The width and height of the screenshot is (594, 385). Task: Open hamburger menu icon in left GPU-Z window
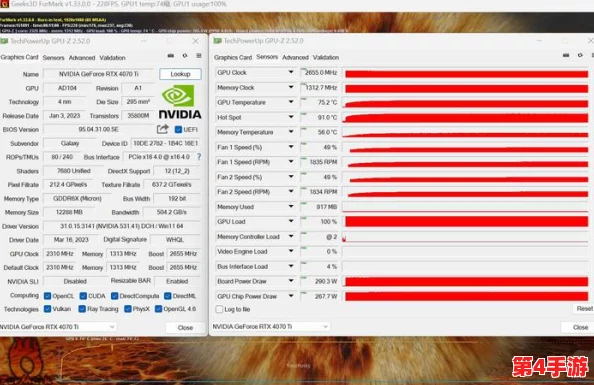(199, 56)
